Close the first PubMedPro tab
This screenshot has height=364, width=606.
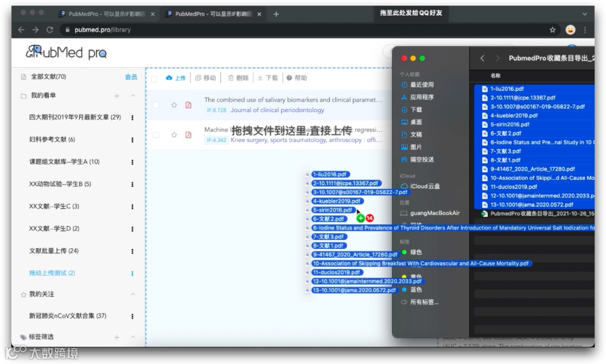(x=153, y=14)
